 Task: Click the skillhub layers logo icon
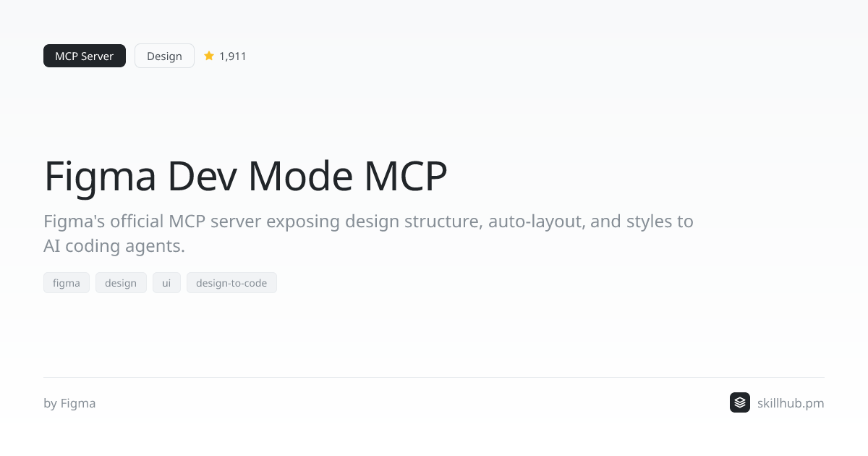740,402
